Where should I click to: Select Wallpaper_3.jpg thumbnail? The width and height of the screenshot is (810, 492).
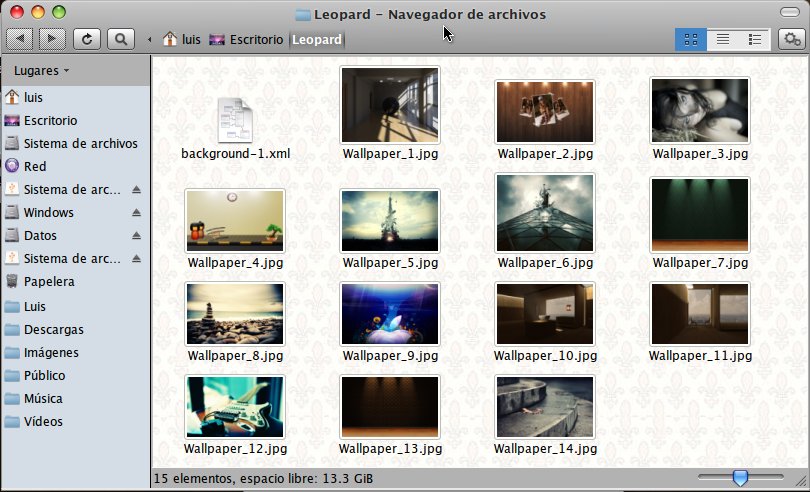coord(700,110)
